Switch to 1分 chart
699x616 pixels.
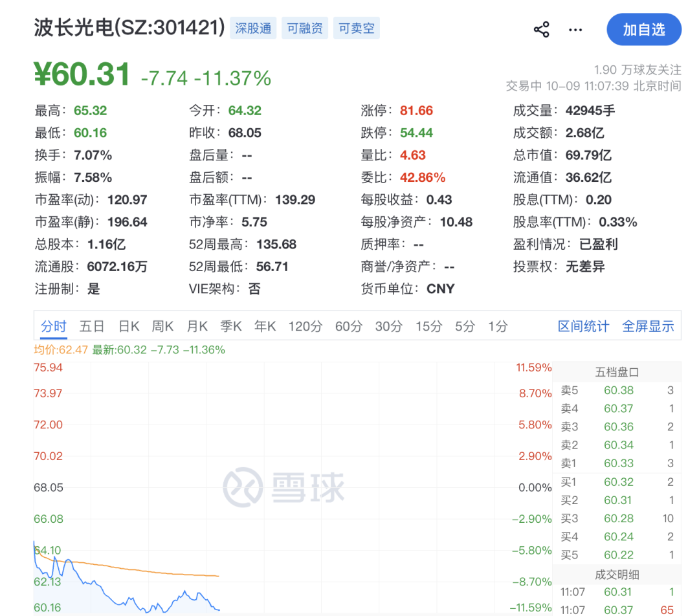tap(498, 326)
